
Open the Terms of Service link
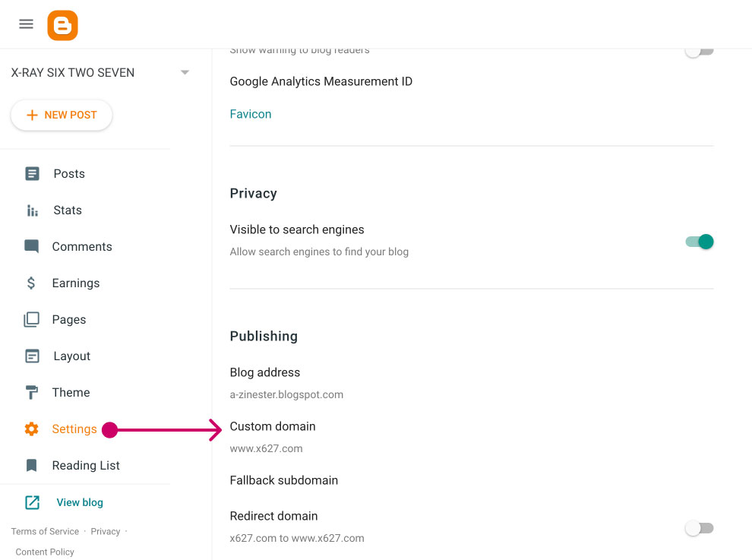pos(45,531)
